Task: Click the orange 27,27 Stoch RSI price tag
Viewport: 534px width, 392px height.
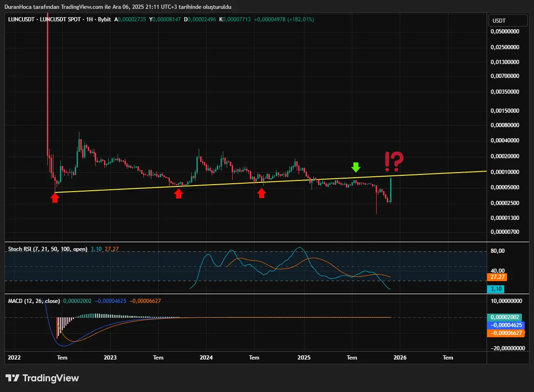Action: (x=497, y=277)
